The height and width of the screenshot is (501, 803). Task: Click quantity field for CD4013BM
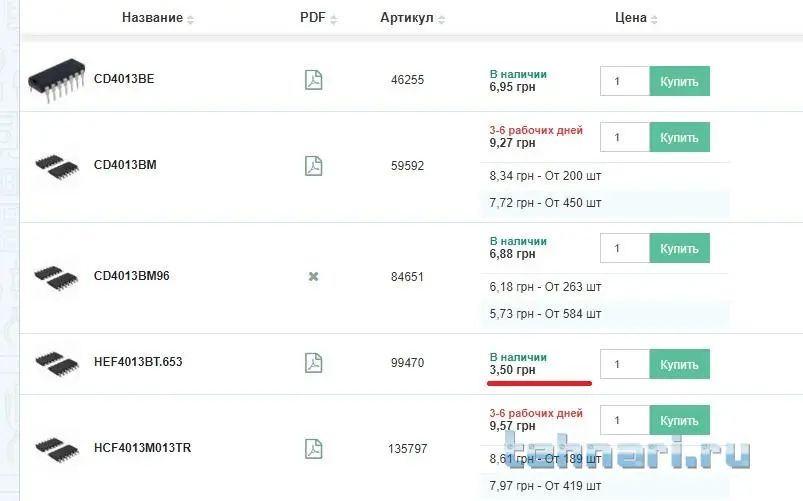pyautogui.click(x=624, y=137)
